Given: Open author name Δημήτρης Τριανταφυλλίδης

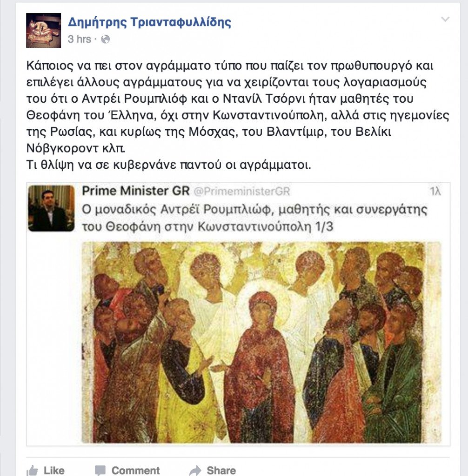Looking at the screenshot, I should click(149, 22).
